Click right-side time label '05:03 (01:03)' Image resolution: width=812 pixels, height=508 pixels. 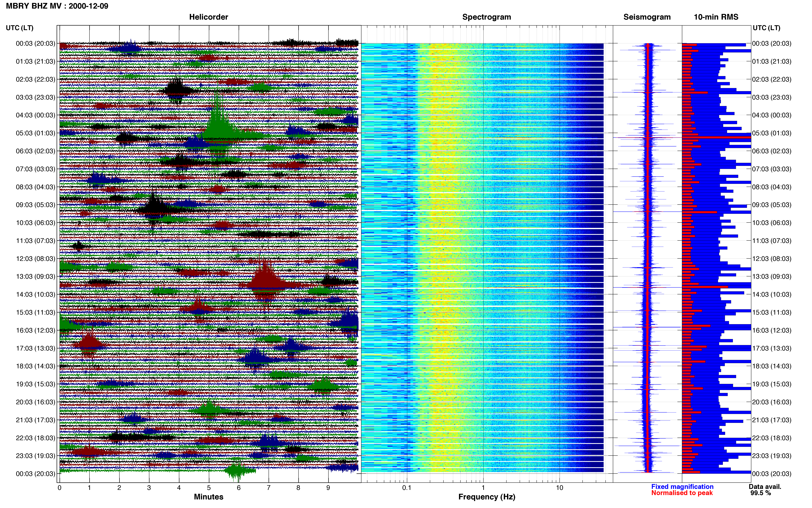click(771, 133)
